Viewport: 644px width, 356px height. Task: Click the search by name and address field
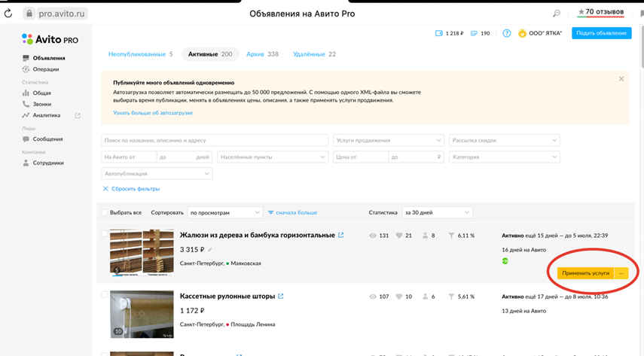pyautogui.click(x=215, y=141)
